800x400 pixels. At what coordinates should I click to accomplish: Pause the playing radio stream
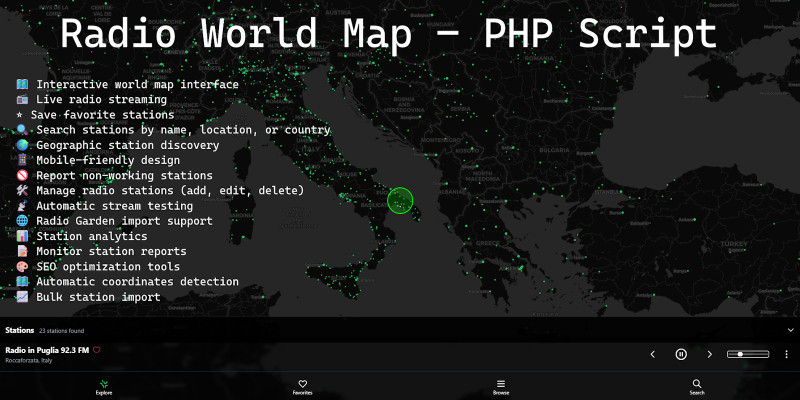[681, 354]
